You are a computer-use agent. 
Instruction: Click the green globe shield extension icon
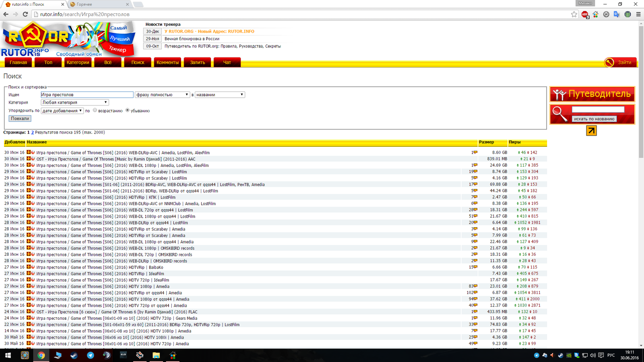coord(627,14)
